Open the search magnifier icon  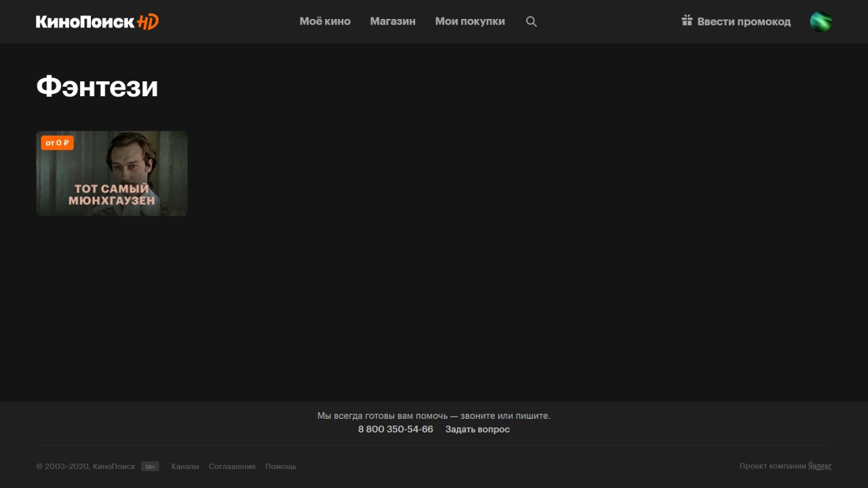(532, 22)
